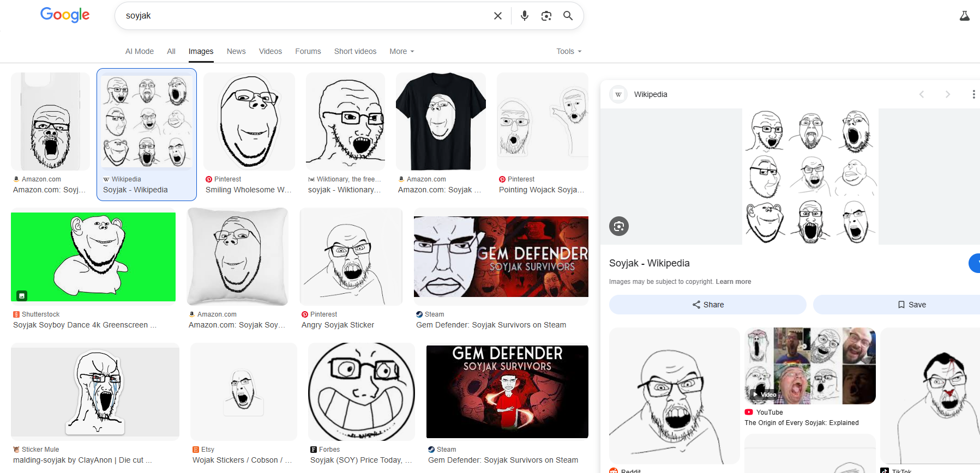Open Soyjak Soyboy Dance Greenscreen image
This screenshot has height=473, width=980.
point(93,257)
